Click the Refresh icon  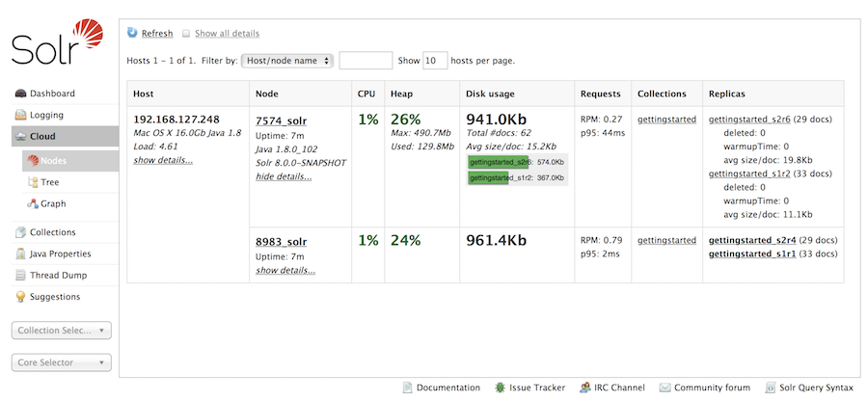[132, 33]
